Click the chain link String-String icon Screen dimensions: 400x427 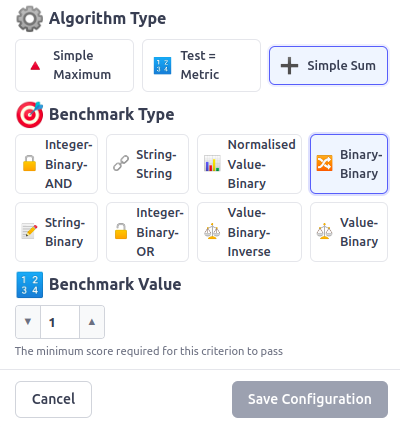click(x=121, y=163)
